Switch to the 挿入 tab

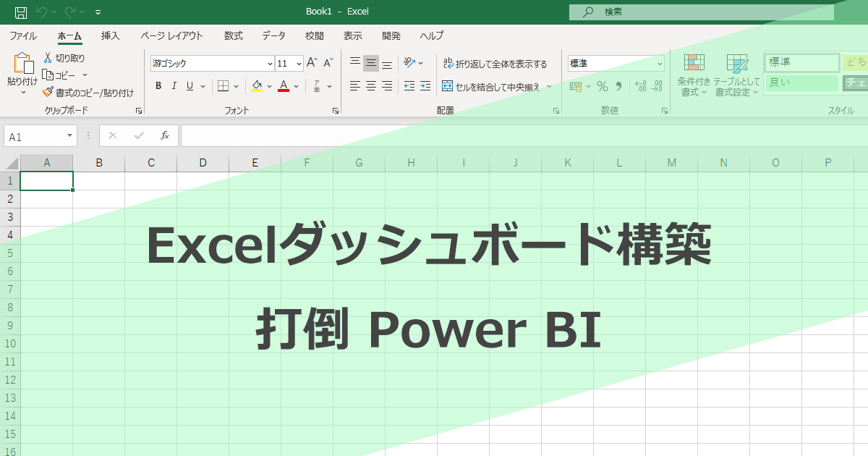click(111, 35)
